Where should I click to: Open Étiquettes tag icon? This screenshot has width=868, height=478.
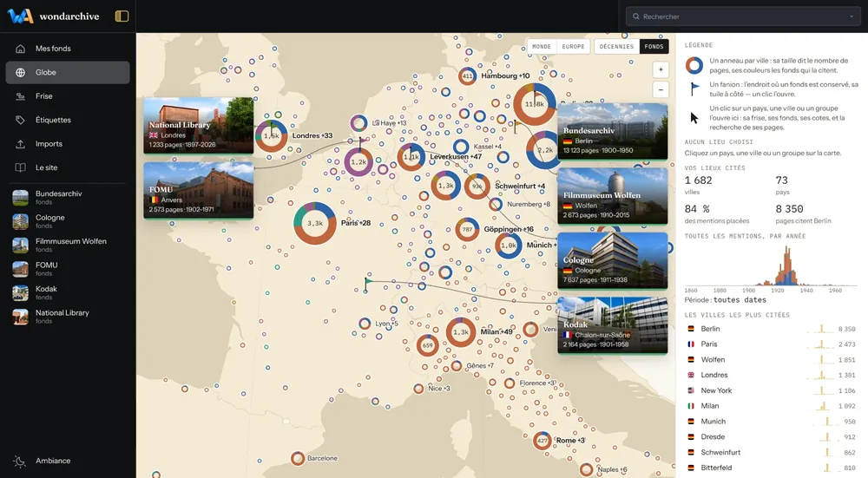point(21,120)
